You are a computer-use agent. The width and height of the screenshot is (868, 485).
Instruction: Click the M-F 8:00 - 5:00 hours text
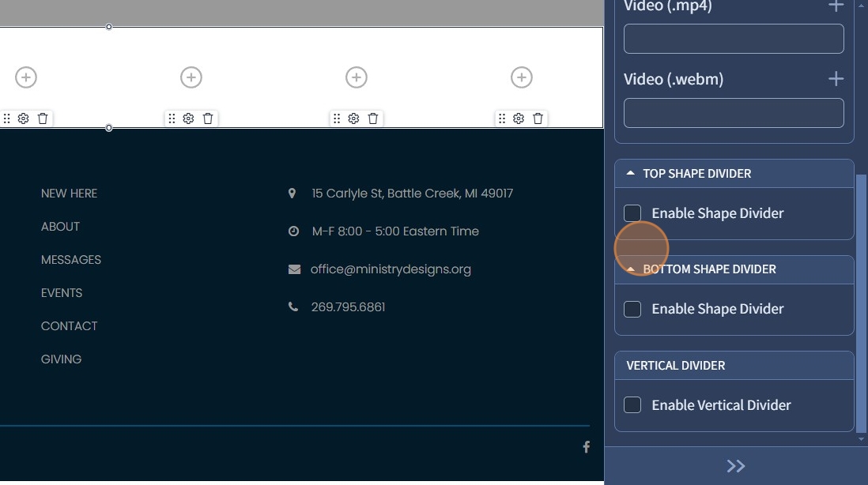(x=395, y=231)
